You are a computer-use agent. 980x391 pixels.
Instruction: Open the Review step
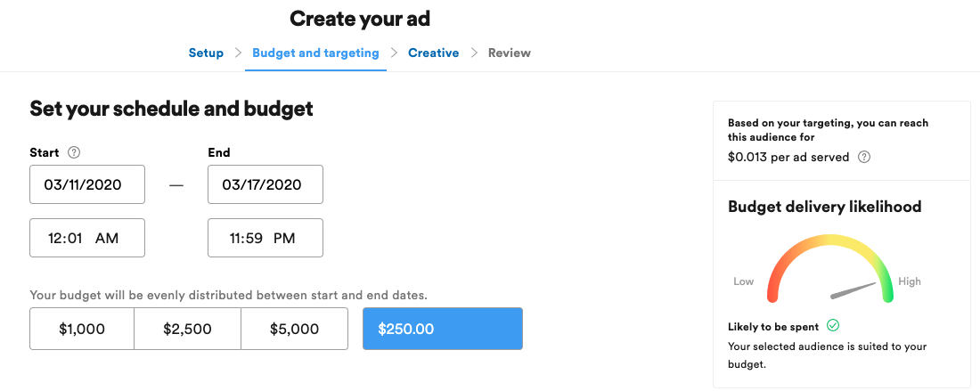(510, 53)
